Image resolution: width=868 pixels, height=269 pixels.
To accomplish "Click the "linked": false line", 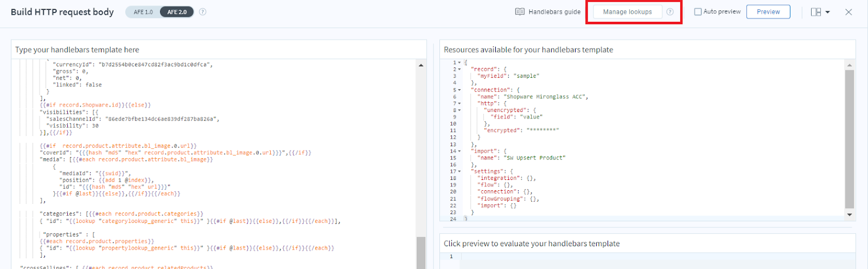I will [77, 85].
